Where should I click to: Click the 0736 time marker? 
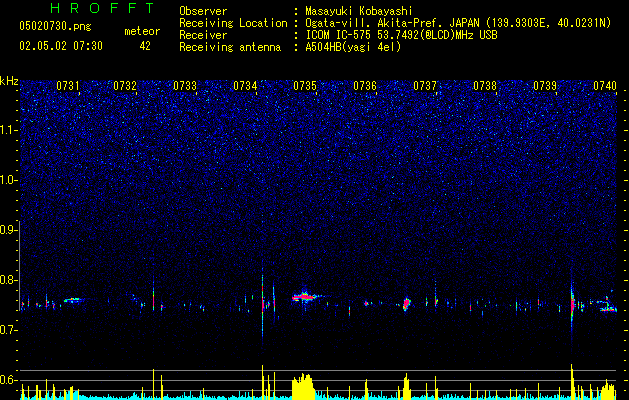(365, 86)
